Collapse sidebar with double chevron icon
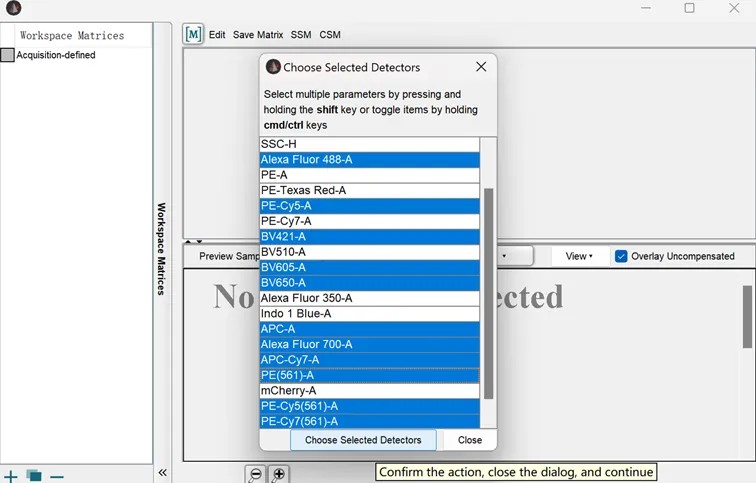This screenshot has width=756, height=483. pos(162,473)
